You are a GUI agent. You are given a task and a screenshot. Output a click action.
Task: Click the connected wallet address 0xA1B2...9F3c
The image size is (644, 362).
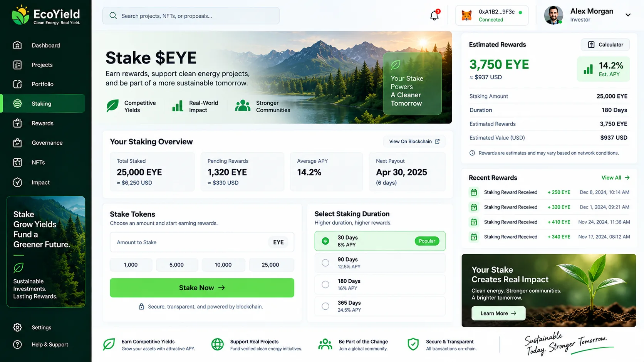496,12
